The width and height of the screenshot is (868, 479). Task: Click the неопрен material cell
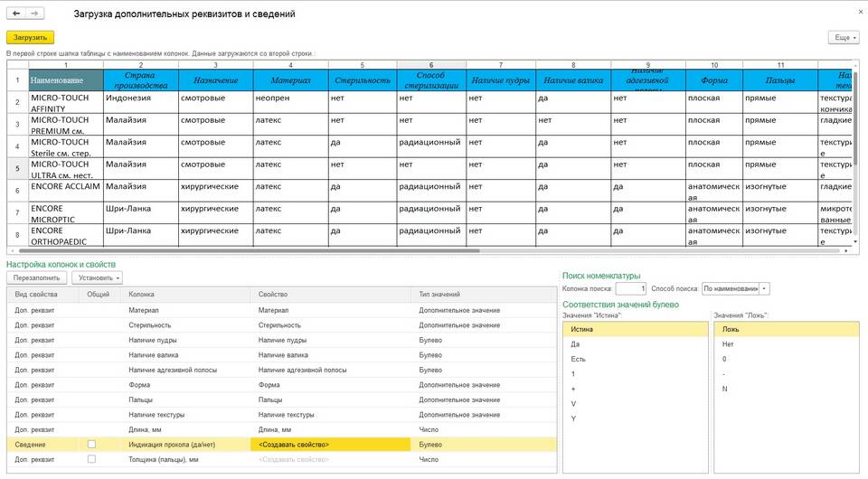pyautogui.click(x=290, y=102)
